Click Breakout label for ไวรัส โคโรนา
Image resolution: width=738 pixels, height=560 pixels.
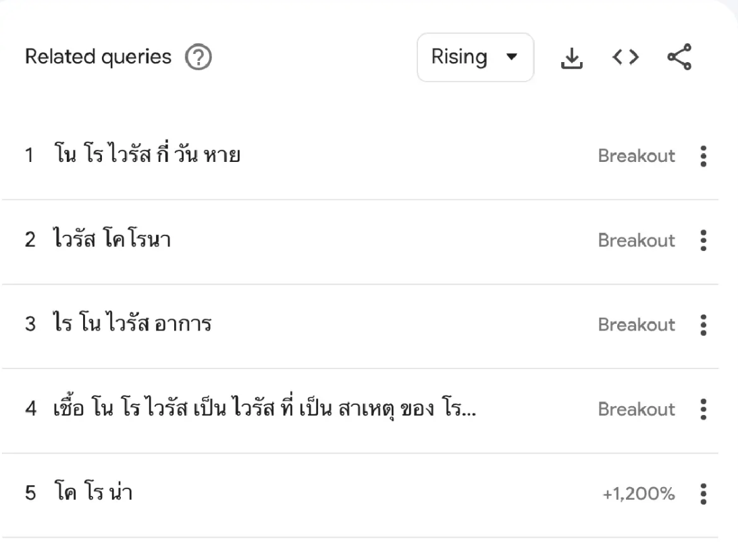636,240
